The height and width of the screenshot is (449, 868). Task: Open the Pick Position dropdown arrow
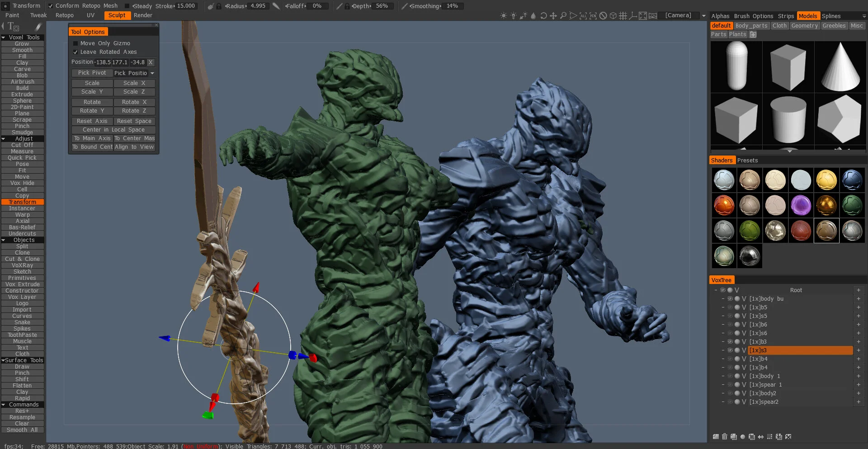(x=152, y=73)
